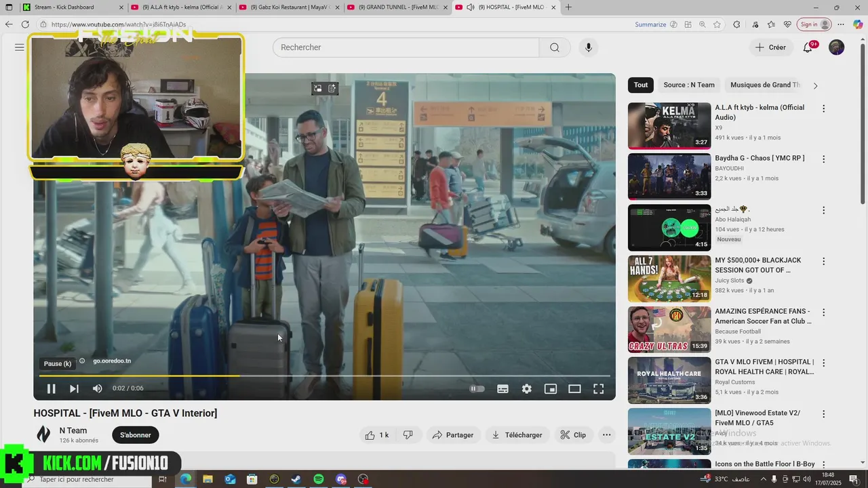Click in the Rechercher search field
The image size is (868, 488).
[406, 47]
